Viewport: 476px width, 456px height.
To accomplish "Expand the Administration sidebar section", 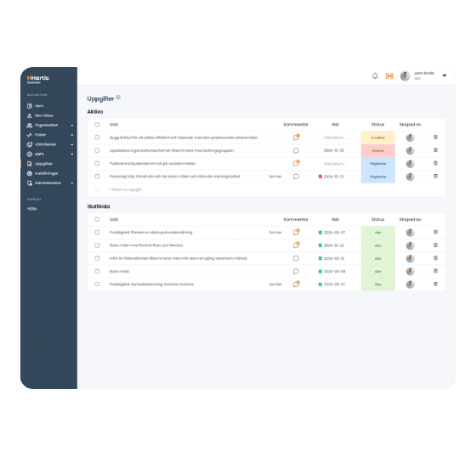I will (72, 183).
